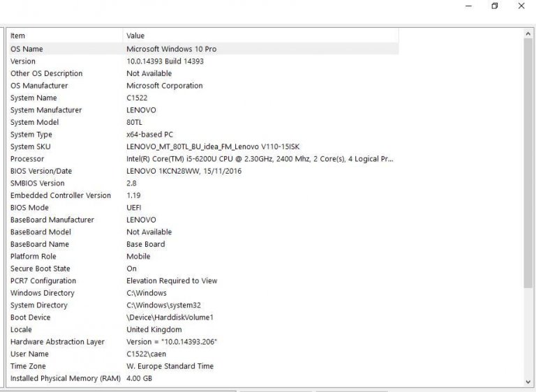Click the Value column header
The height and width of the screenshot is (392, 536).
[x=260, y=36]
